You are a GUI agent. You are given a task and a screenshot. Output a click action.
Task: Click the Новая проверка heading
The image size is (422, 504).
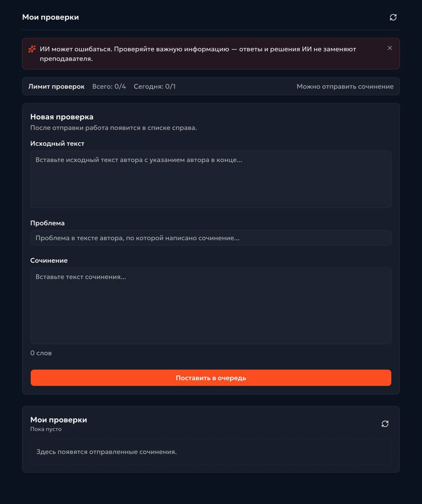[62, 117]
